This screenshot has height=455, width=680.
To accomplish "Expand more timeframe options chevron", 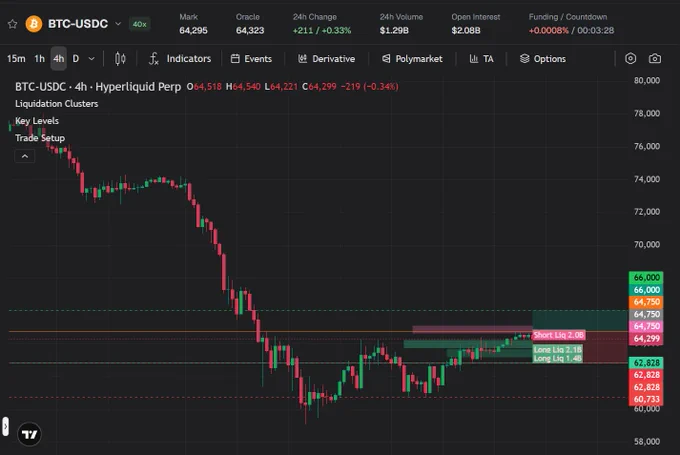I will [92, 59].
